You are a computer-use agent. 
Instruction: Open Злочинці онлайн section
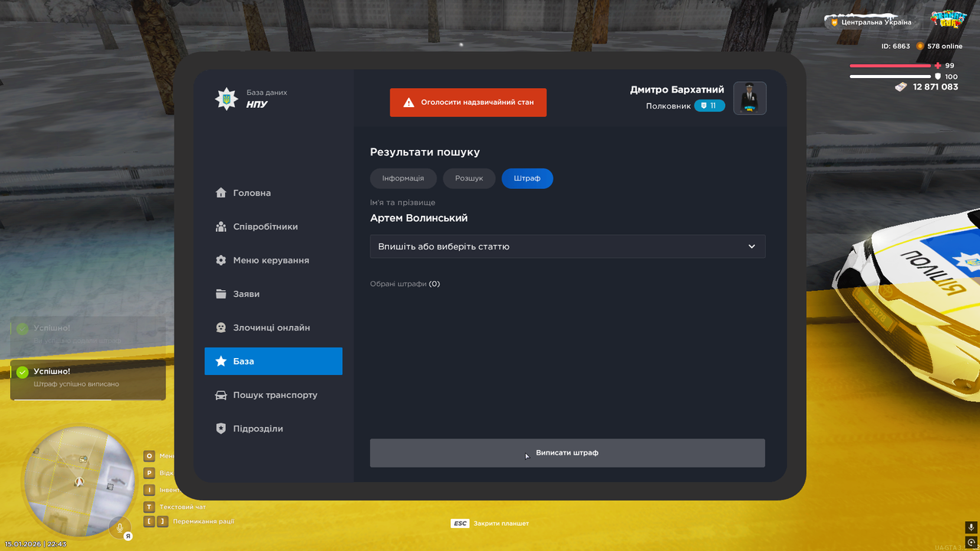(x=273, y=328)
